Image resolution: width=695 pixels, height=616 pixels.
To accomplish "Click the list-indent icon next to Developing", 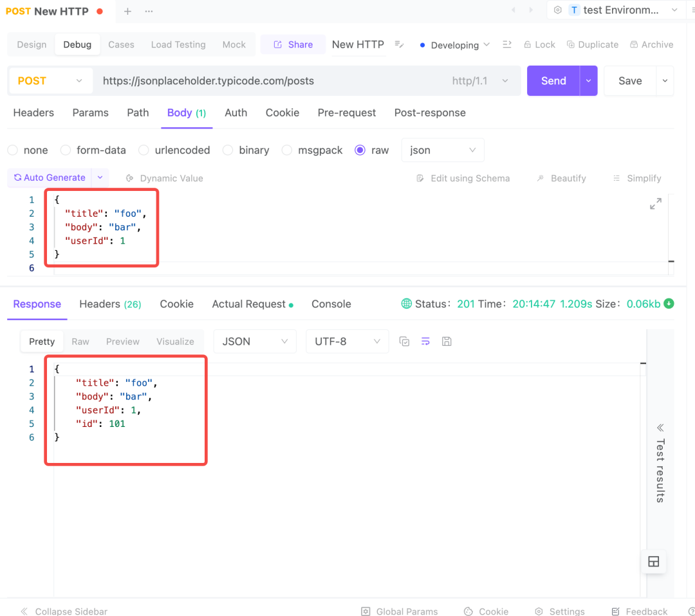I will pos(507,44).
